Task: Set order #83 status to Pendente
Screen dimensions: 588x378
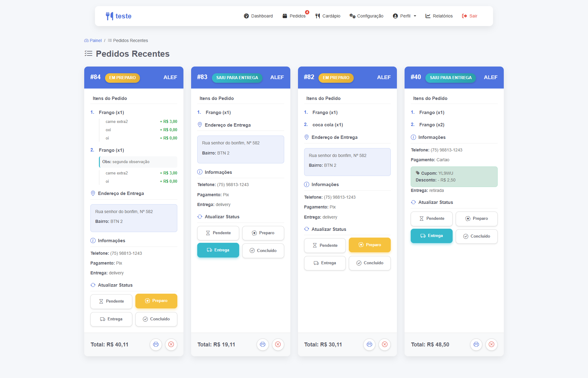Action: tap(218, 233)
